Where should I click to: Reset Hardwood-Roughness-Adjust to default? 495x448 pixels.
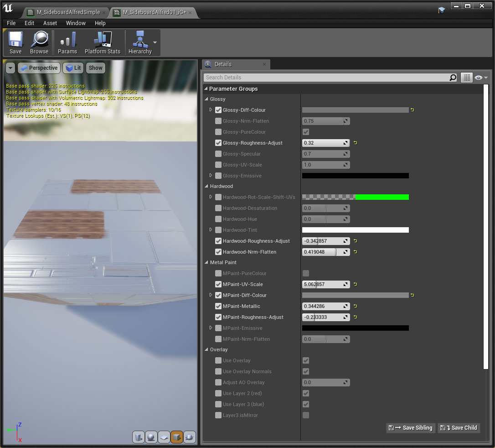(x=356, y=241)
